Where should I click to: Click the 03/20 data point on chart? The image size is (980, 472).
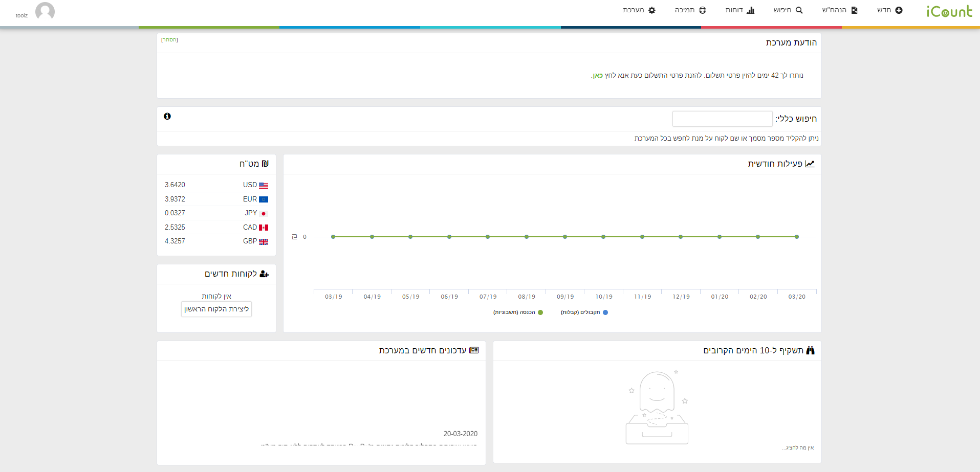797,237
